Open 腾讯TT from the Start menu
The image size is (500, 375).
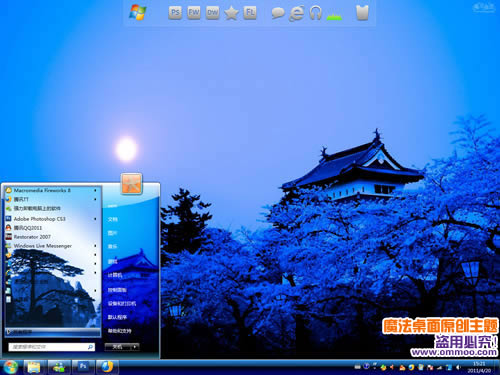(x=52, y=199)
